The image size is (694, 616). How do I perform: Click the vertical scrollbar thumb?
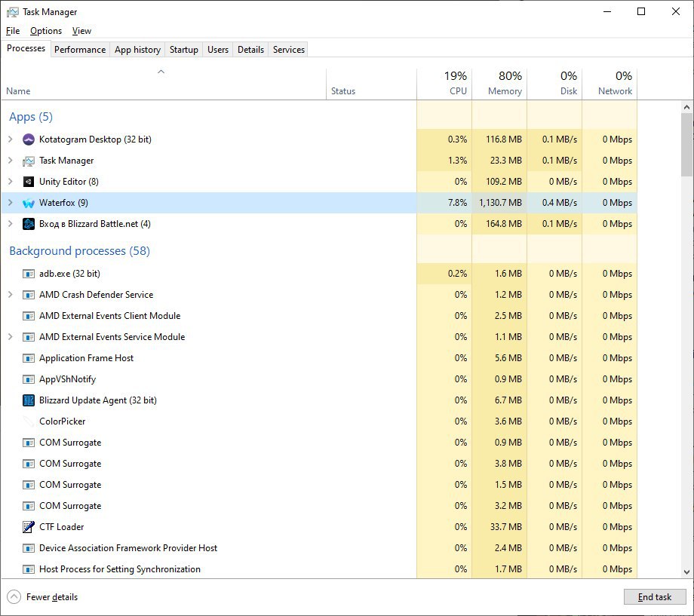point(686,145)
